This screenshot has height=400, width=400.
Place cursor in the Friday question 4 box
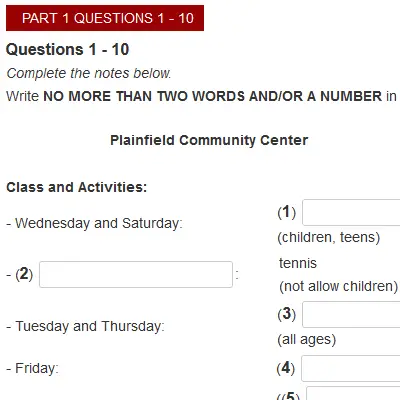(351, 369)
